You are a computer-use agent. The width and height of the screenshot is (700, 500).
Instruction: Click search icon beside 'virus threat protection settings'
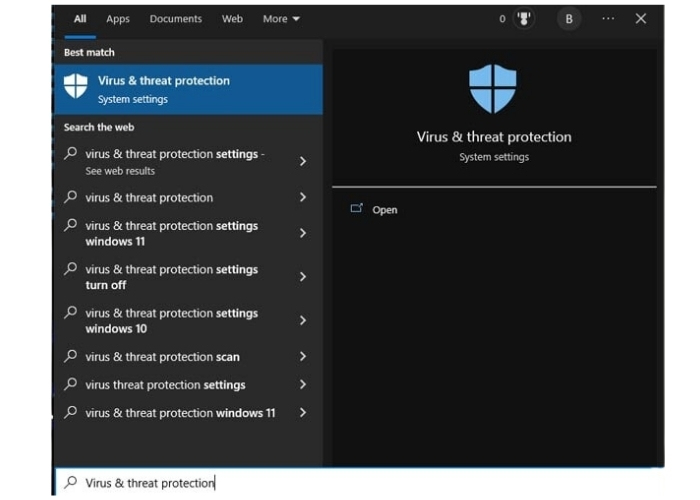[x=71, y=384]
